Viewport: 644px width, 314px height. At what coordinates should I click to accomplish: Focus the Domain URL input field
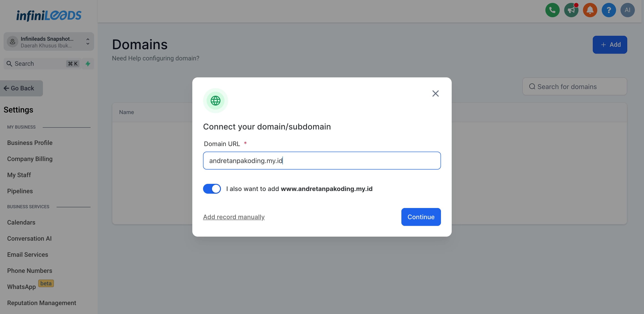point(322,161)
